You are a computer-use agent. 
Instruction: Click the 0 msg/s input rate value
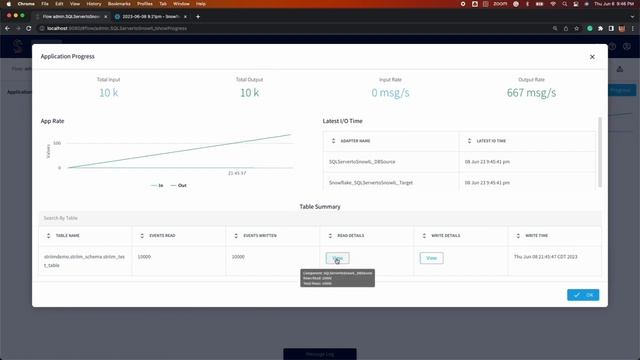coord(390,93)
